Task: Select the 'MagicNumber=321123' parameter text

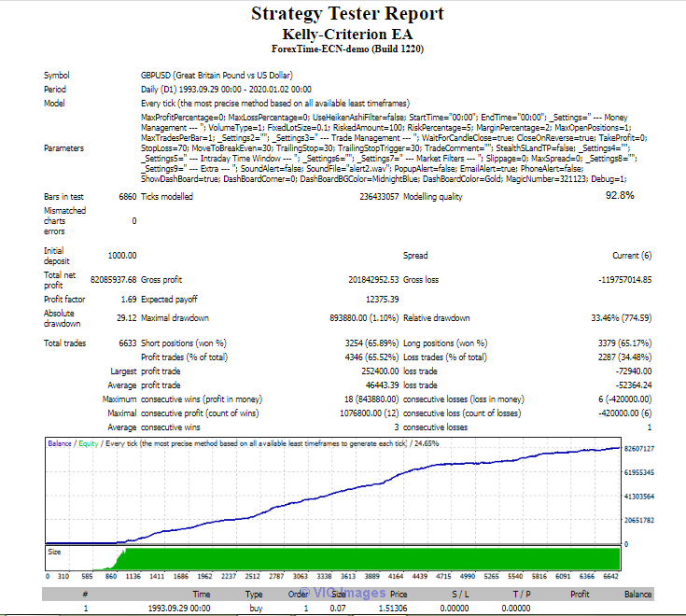Action: [546, 179]
